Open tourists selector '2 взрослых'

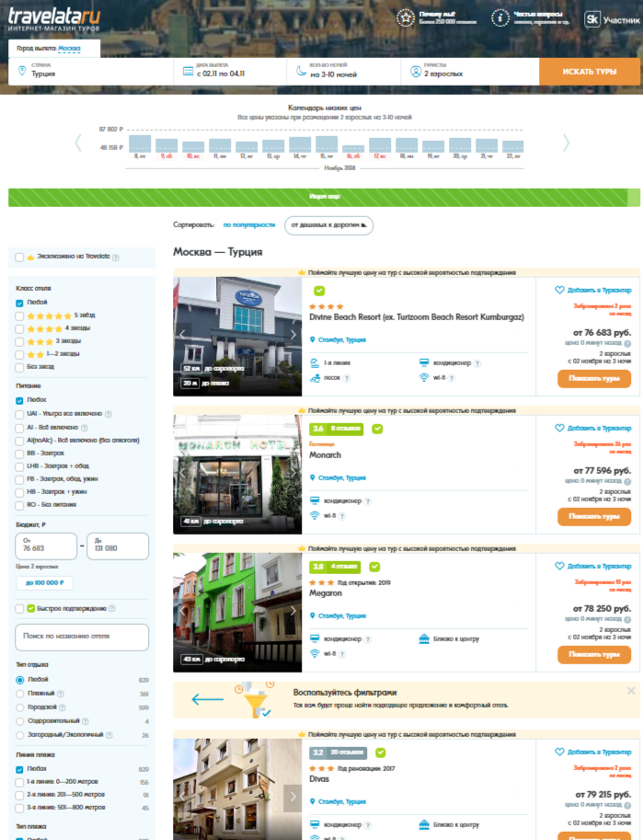pyautogui.click(x=469, y=71)
